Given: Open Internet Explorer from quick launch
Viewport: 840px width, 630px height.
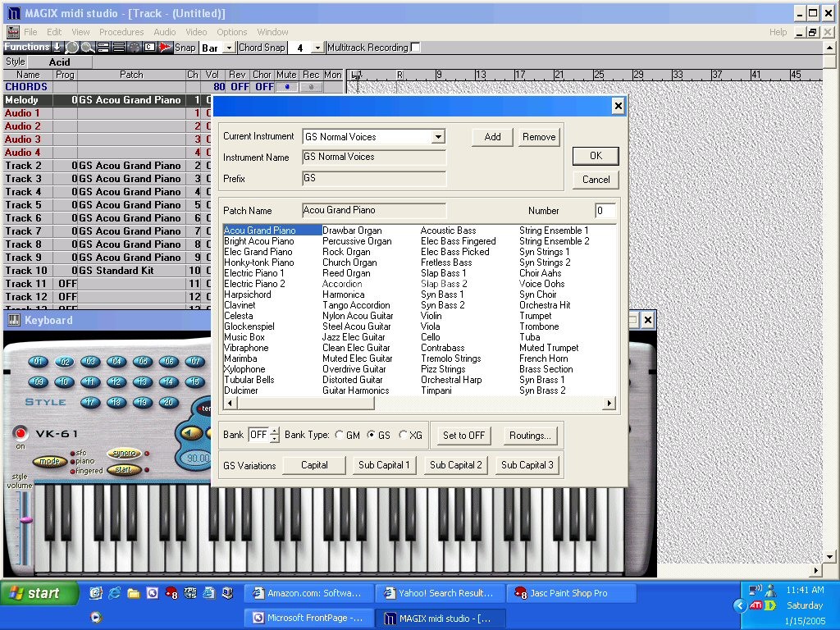Looking at the screenshot, I should coord(115,593).
